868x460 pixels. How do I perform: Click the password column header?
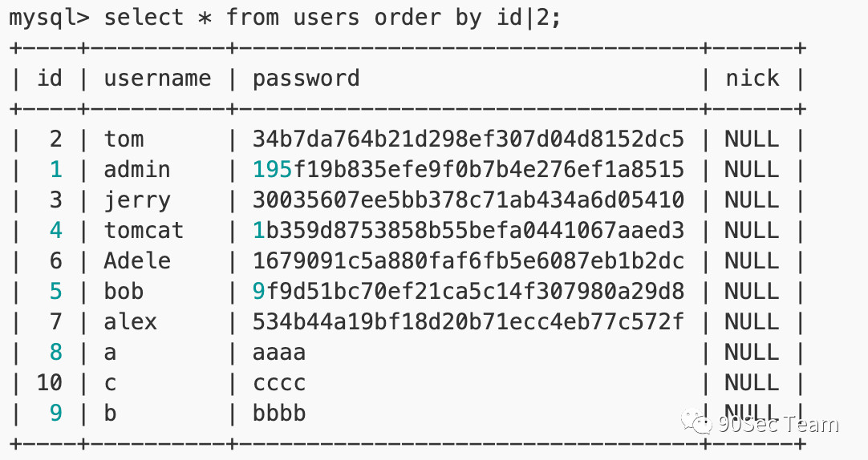306,79
